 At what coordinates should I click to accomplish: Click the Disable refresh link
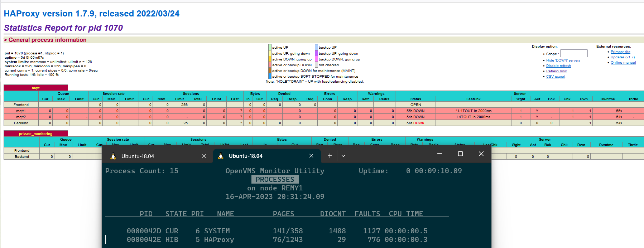coord(558,66)
